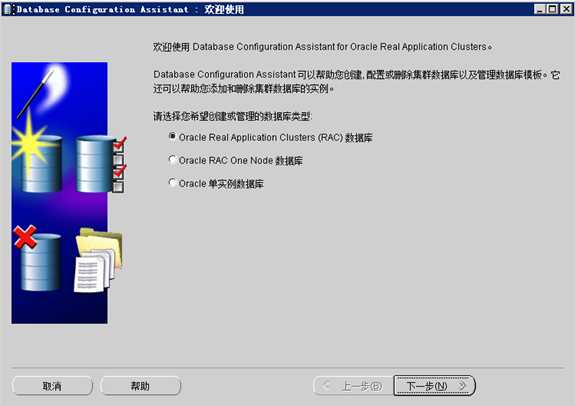This screenshot has height=406, width=575.
Task: Click the 'Oracle RAC One Node 数据库' label text
Action: click(x=241, y=161)
